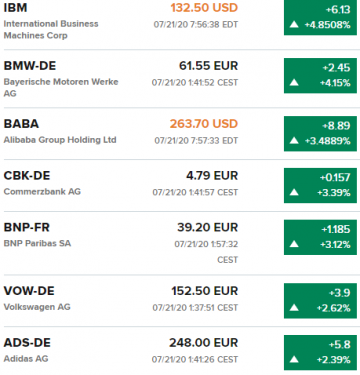This screenshot has width=360, height=375.
Task: Open Commerzbank AG company name
Action: coord(42,192)
